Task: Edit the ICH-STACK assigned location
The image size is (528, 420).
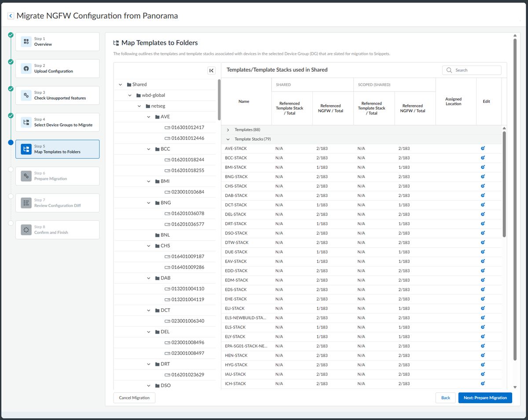Action: 483,383
